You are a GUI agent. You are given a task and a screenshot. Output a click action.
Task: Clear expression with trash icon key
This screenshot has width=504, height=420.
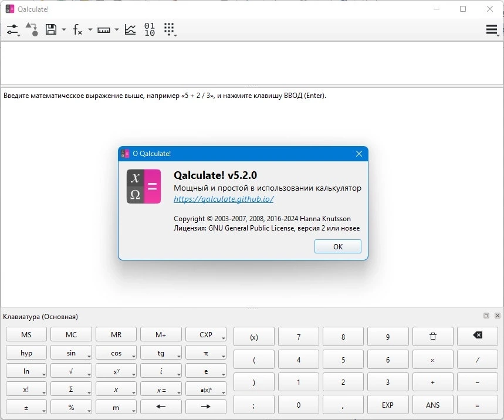point(433,337)
